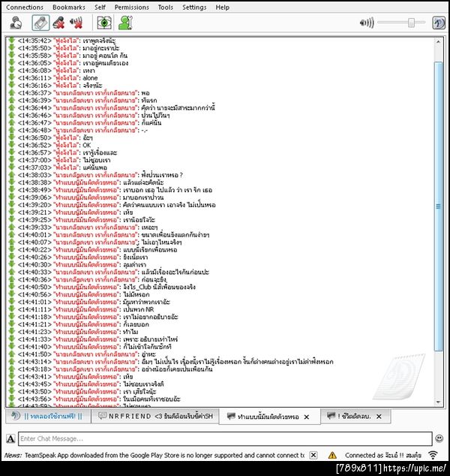Click the 14:40:50 message mentioning Club

click(159, 287)
